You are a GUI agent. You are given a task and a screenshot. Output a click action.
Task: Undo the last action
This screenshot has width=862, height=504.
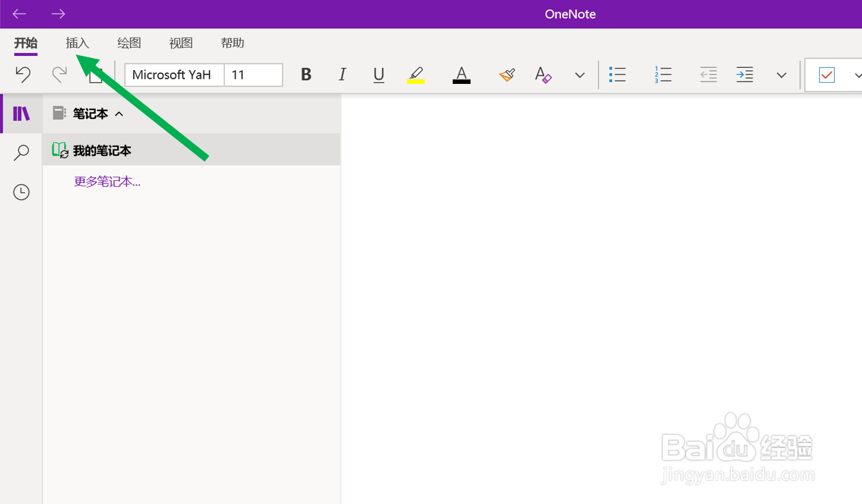pyautogui.click(x=23, y=75)
